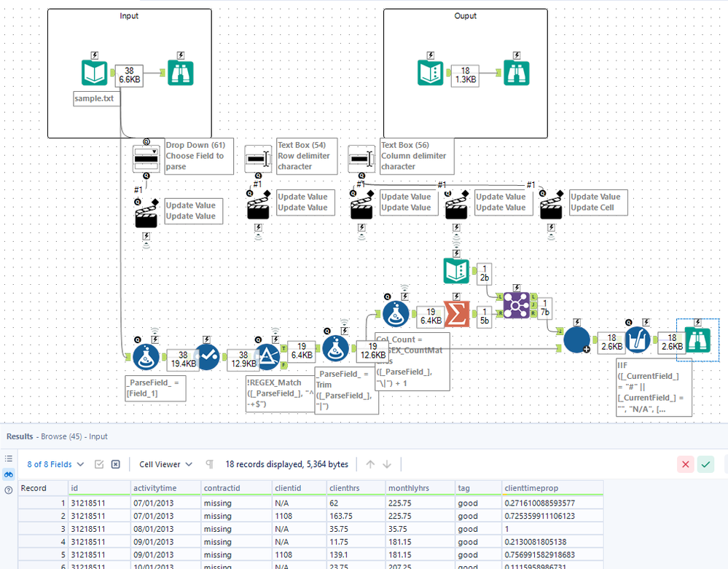Click the T output anchor of Filter tool

[x=283, y=348]
